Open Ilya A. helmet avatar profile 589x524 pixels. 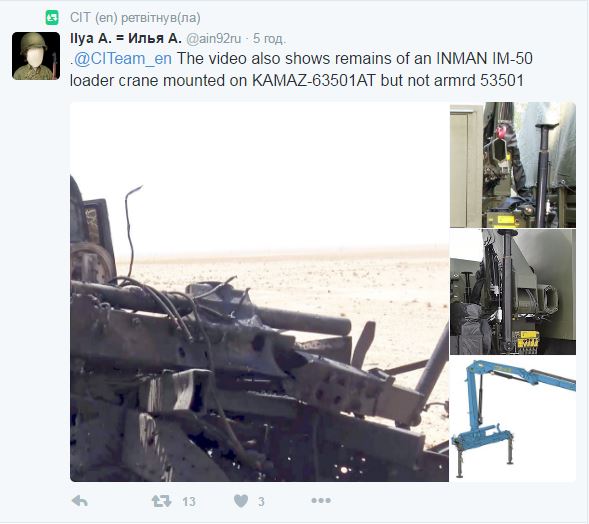coord(36,56)
